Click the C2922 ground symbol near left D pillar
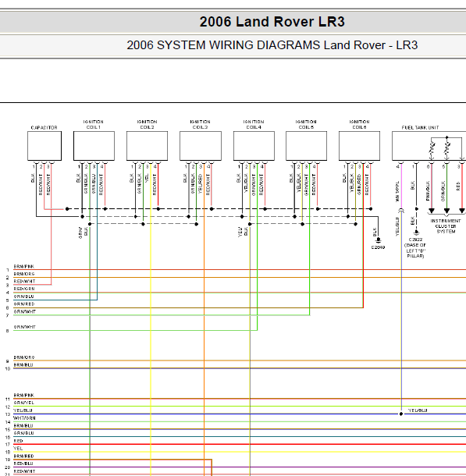This screenshot has height=476, width=466. click(416, 233)
